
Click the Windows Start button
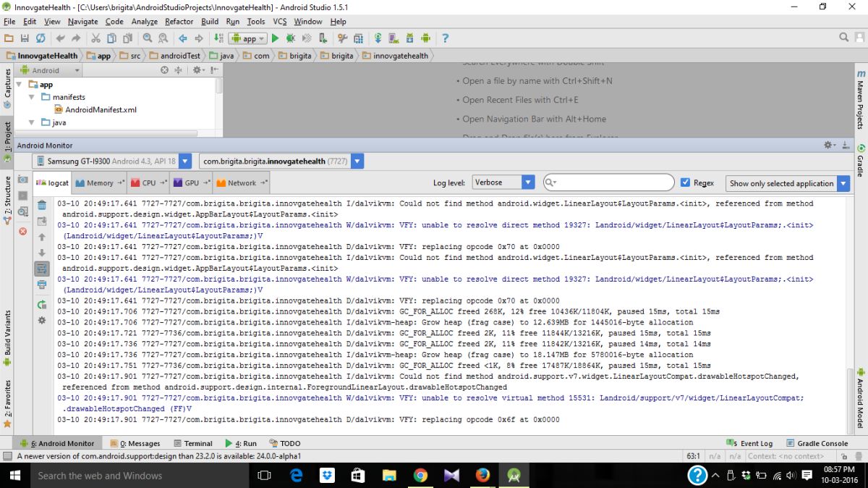pos(14,476)
